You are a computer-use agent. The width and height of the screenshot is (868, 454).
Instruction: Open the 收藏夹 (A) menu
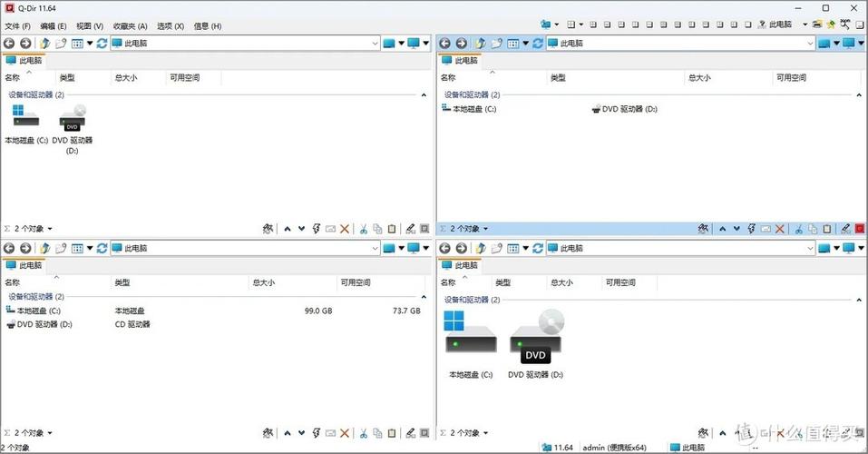tap(130, 26)
